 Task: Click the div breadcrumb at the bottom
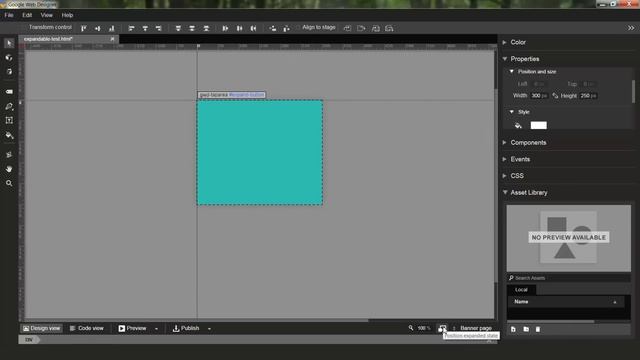pyautogui.click(x=29, y=340)
